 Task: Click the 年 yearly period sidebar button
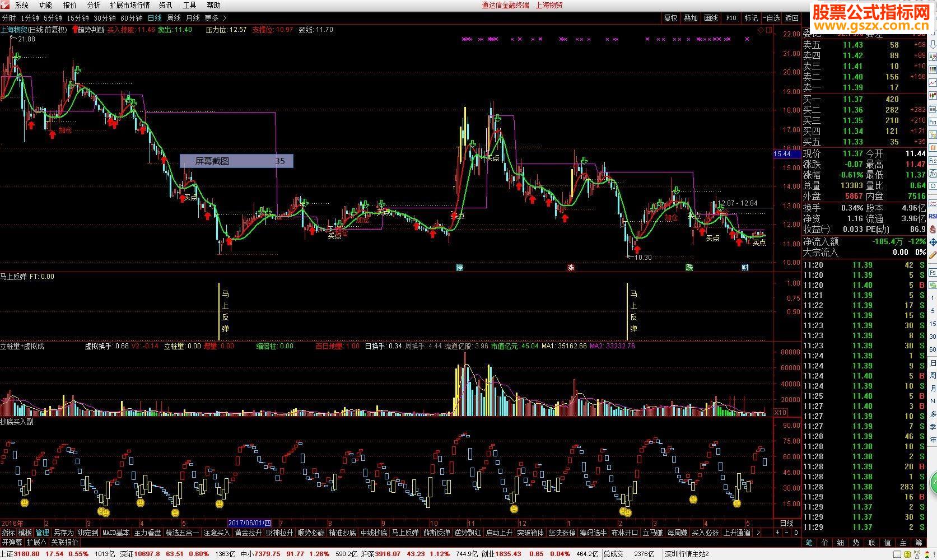[x=933, y=439]
